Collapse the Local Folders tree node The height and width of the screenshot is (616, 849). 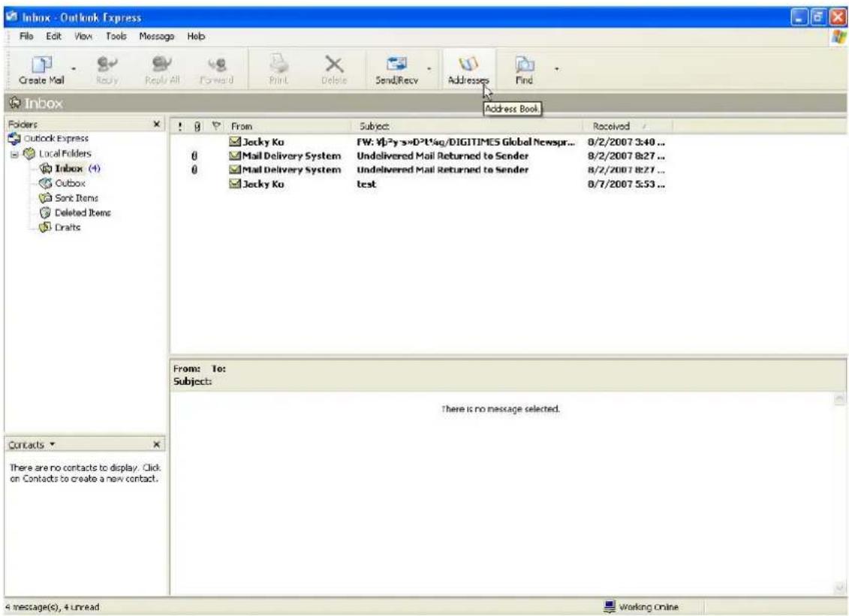click(14, 155)
